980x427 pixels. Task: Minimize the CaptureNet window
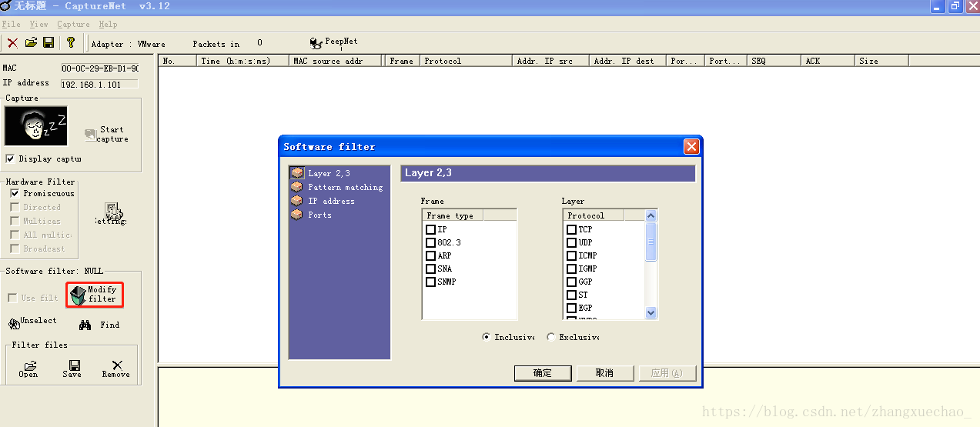point(937,6)
